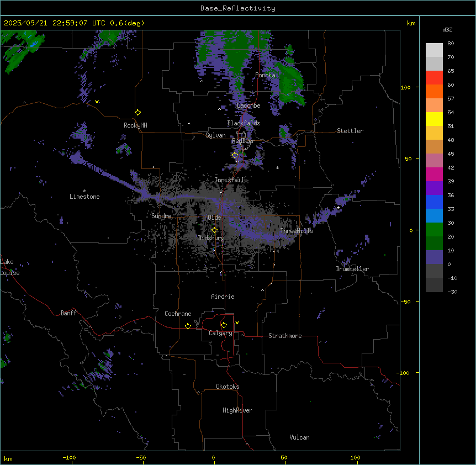Select the Stettler city label
The width and height of the screenshot is (476, 465).
point(350,131)
